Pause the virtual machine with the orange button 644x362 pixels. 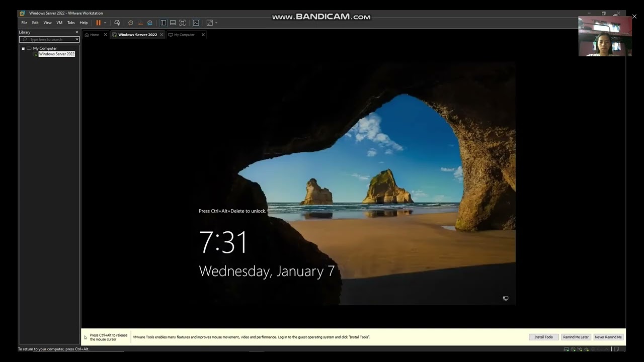98,23
